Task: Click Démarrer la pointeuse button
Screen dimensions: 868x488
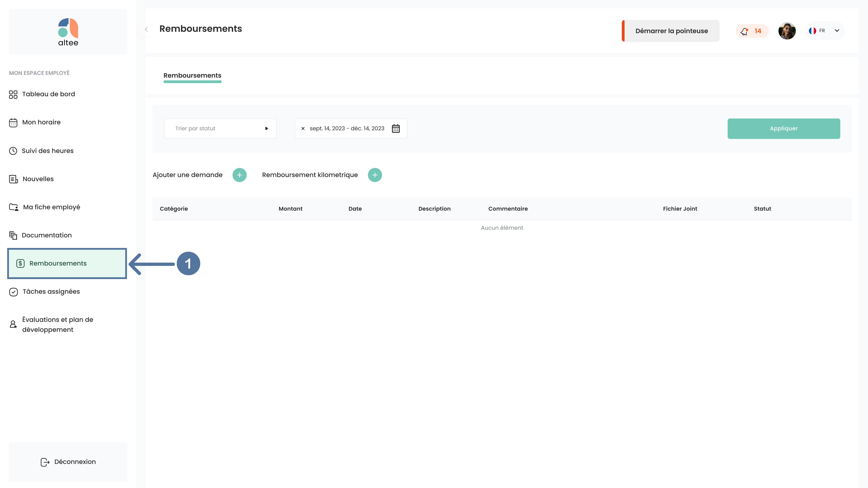Action: pos(671,31)
